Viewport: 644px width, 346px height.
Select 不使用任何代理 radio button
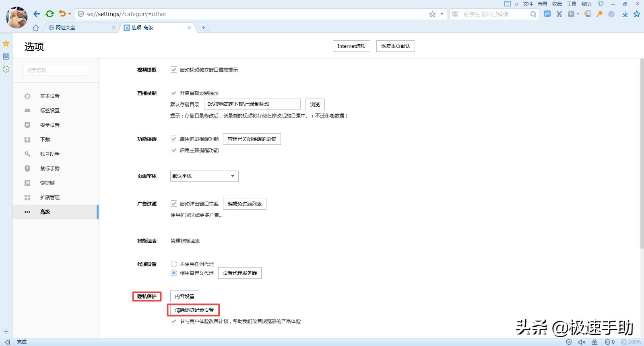(174, 264)
